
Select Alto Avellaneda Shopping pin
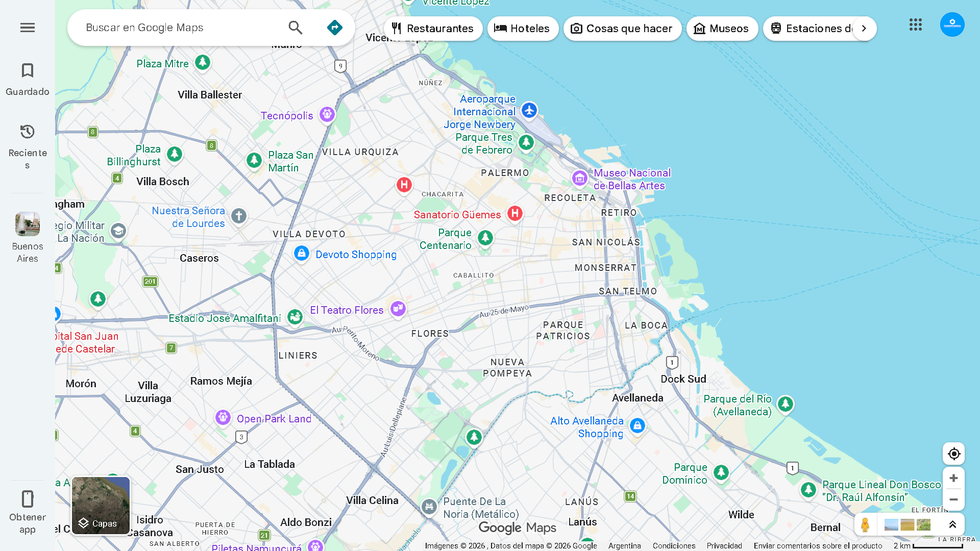(638, 425)
